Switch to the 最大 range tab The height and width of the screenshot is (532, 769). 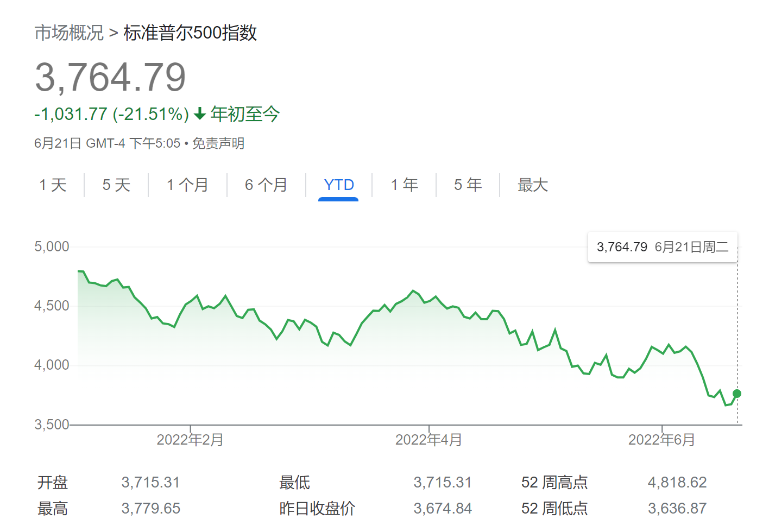click(533, 185)
